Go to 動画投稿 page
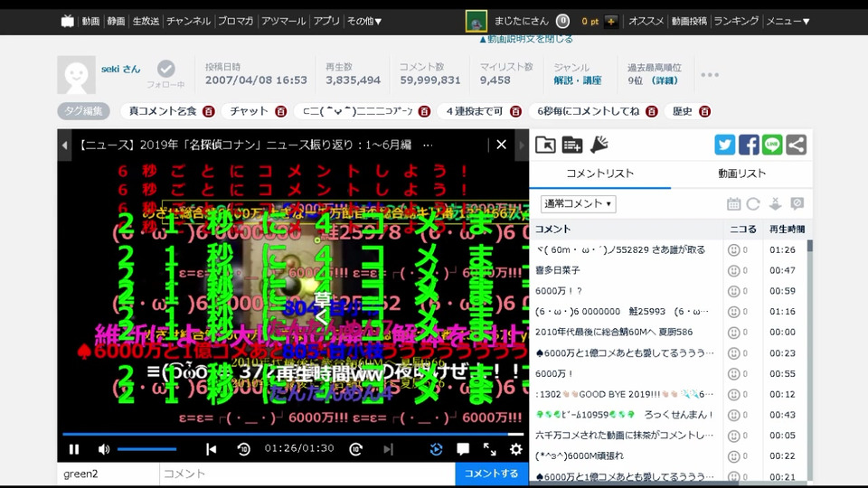868x488 pixels. 689,21
